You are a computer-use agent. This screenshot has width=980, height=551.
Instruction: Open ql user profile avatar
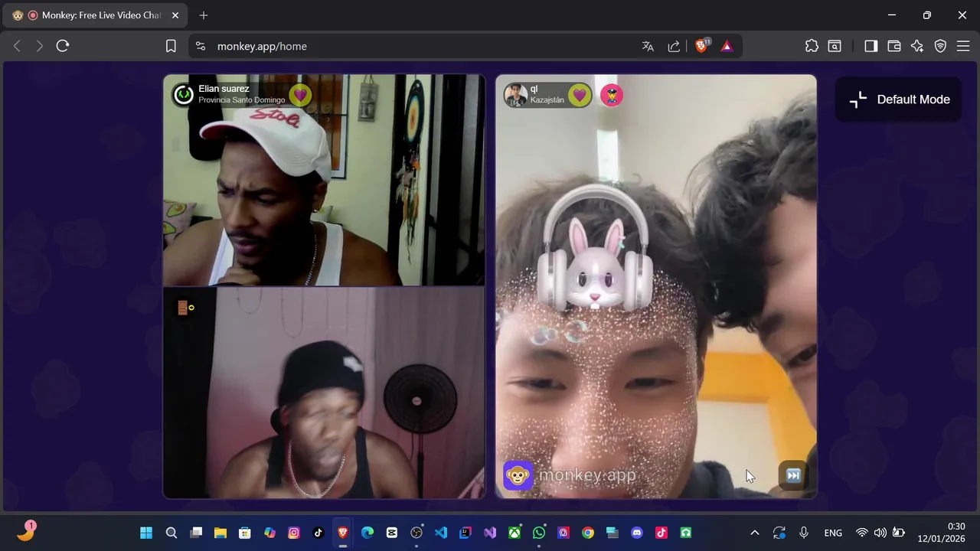[x=515, y=95]
